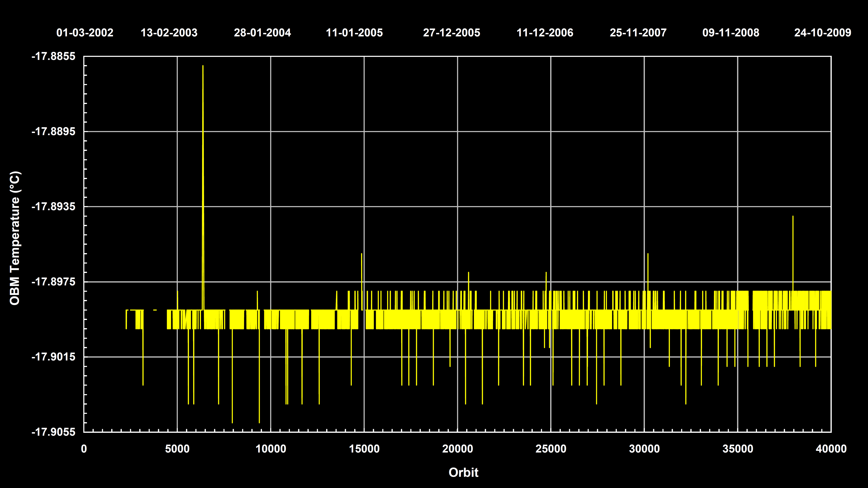Click the tallest spike peak near orbit 6400
868x488 pixels.
coord(203,66)
